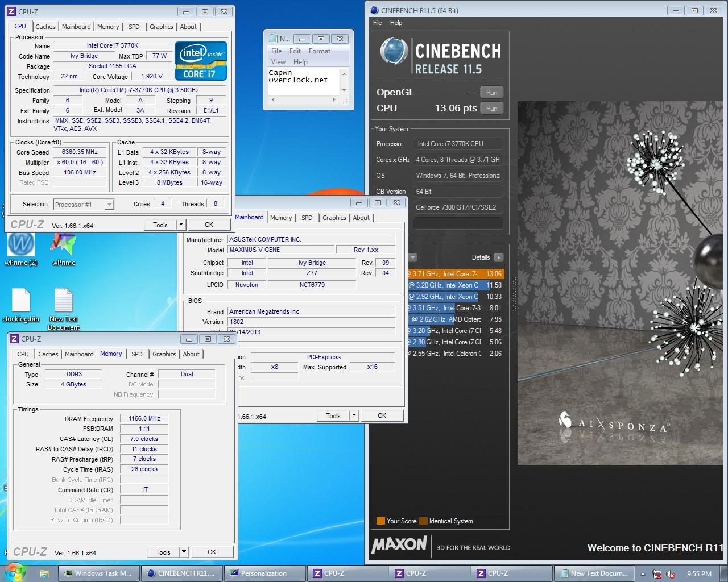Click the Windows Start orb
Screen dimensions: 728x582
[15, 572]
